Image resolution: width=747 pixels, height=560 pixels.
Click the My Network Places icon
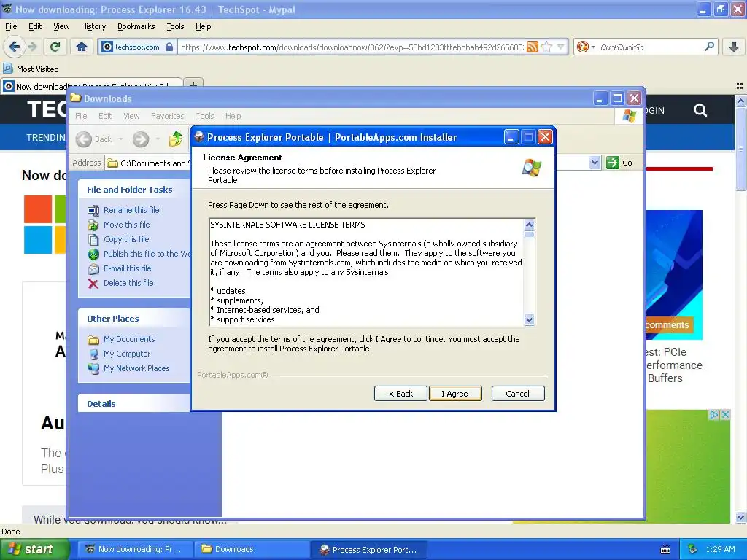click(x=93, y=368)
